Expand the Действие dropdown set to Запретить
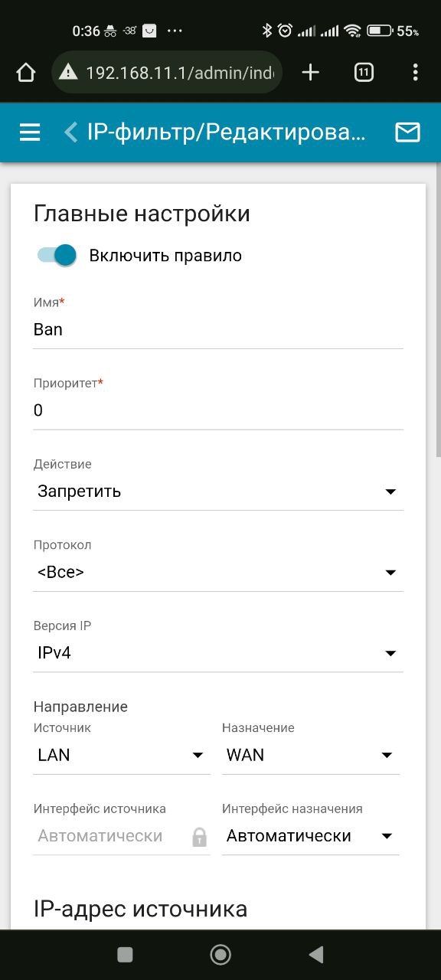 (218, 492)
